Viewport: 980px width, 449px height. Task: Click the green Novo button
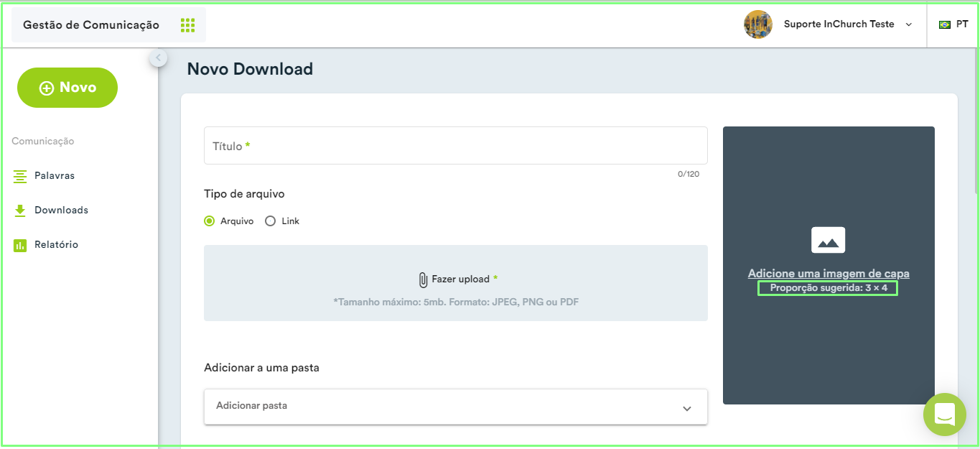(67, 88)
